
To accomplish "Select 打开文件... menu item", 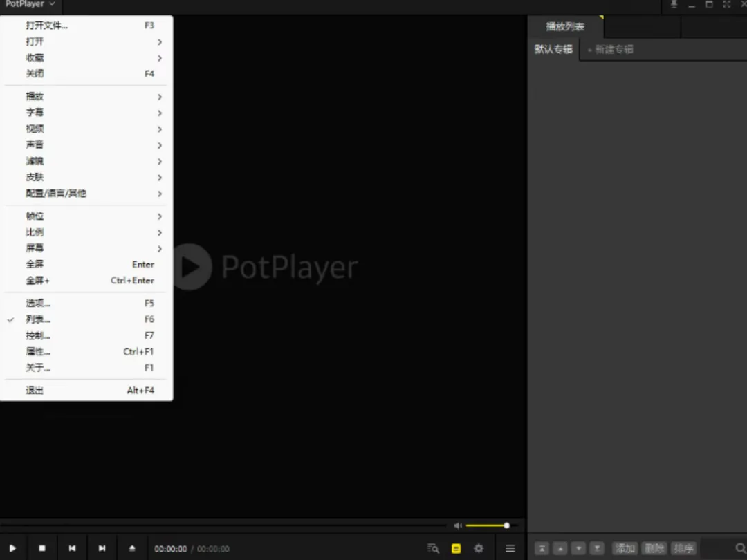I will (86, 26).
